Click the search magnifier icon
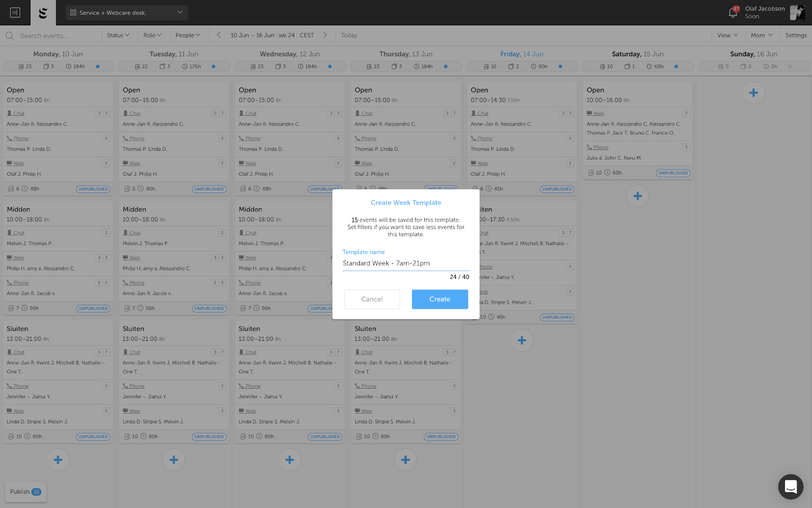 (10, 36)
